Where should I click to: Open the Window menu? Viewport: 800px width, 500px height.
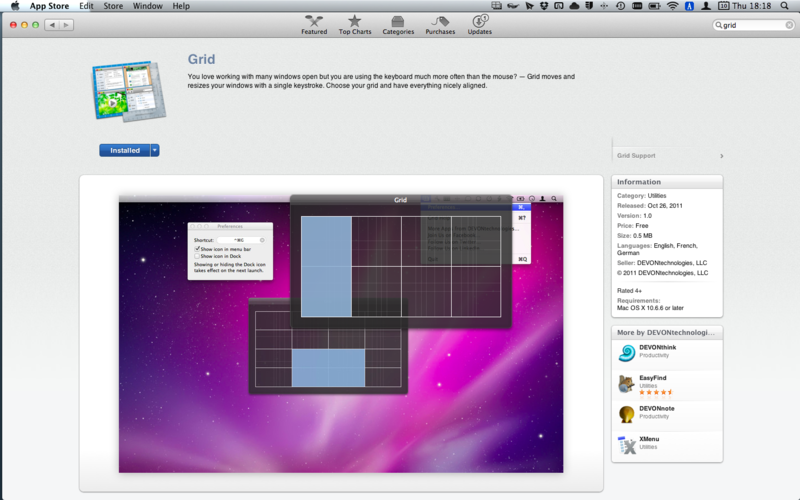[147, 6]
